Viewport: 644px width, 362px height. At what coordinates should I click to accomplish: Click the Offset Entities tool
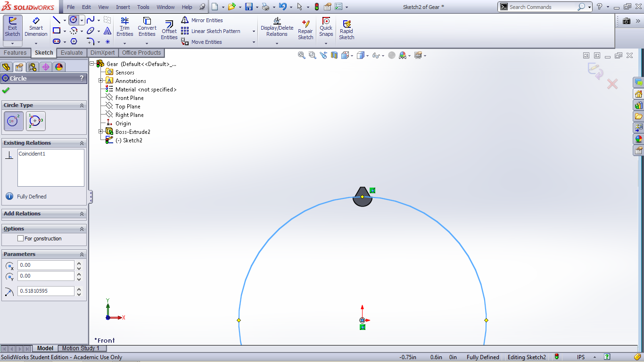tap(169, 30)
